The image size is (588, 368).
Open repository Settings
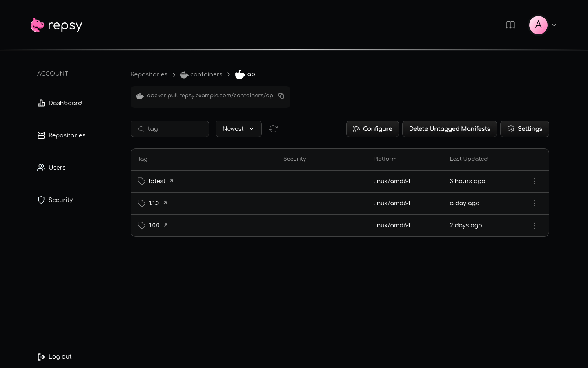click(525, 129)
